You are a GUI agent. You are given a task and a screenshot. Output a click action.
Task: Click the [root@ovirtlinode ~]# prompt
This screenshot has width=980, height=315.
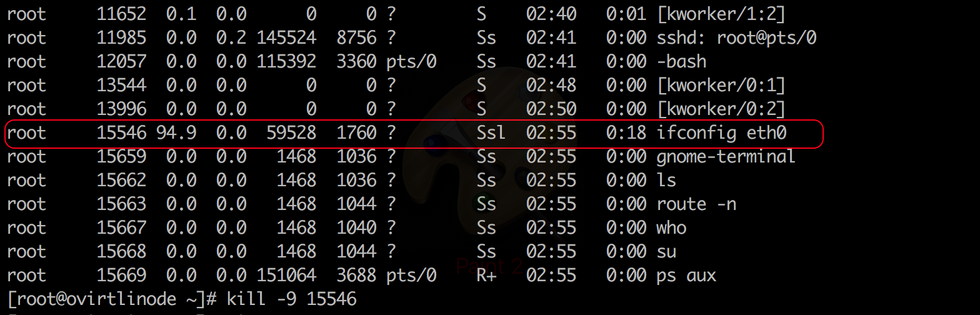click(x=111, y=299)
